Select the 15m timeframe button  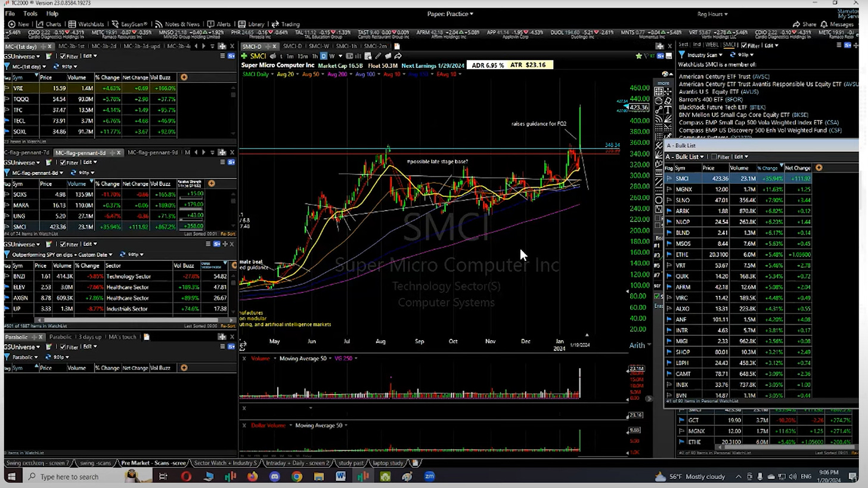click(303, 56)
